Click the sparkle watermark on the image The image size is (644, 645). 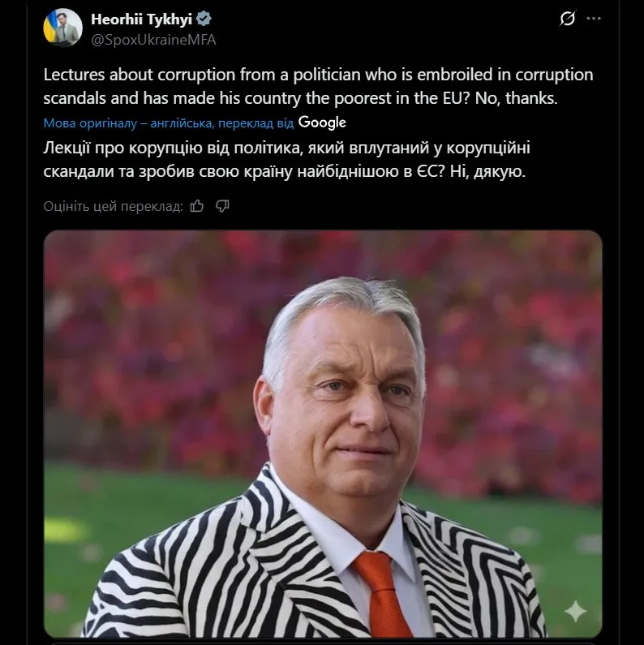575,611
